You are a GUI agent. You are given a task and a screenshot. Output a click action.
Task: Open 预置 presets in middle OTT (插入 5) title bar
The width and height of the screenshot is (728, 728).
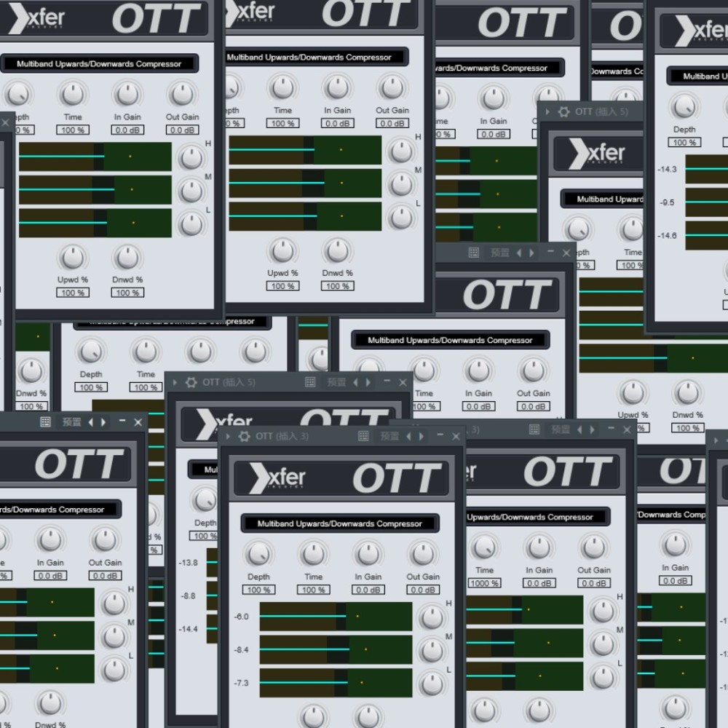336,382
